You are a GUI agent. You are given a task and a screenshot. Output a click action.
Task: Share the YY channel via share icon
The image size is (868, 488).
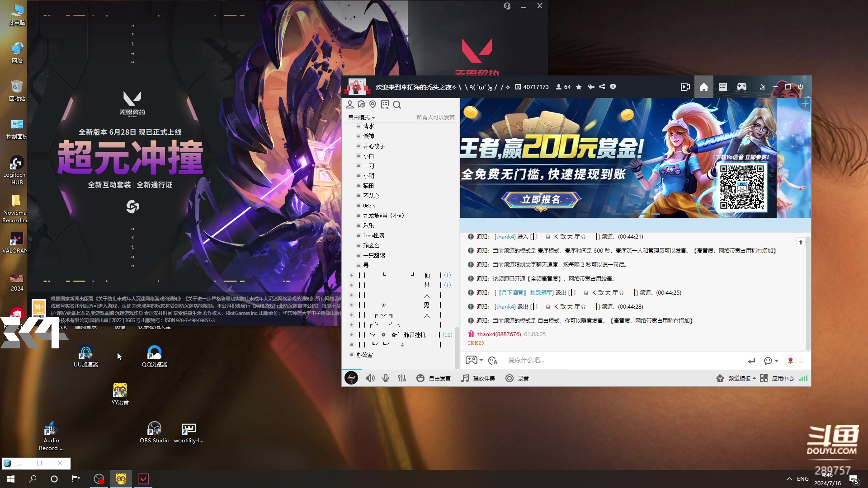[x=602, y=87]
